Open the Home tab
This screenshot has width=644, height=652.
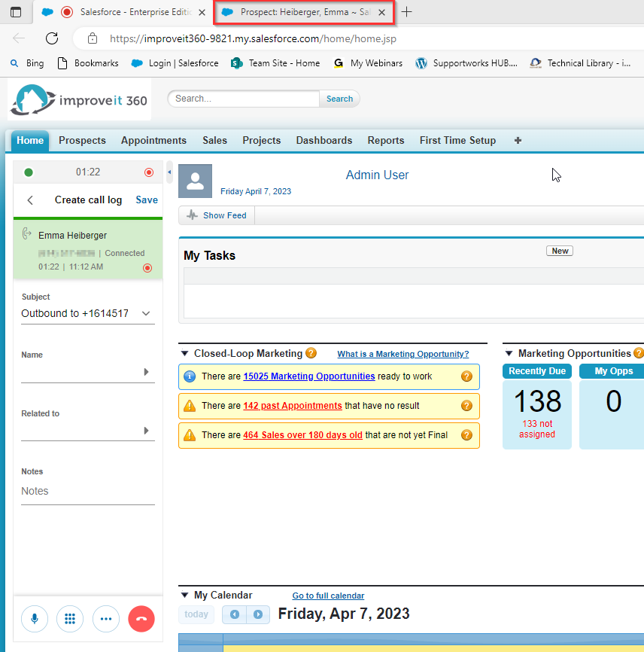30,141
